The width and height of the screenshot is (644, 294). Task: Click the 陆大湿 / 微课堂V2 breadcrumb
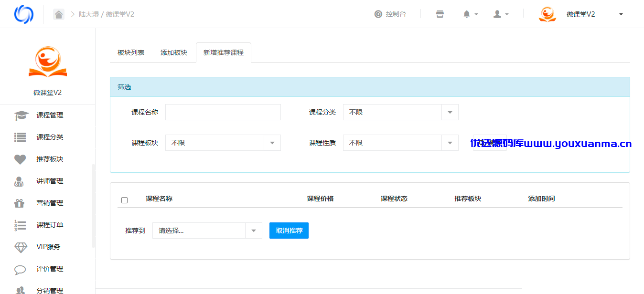pos(107,14)
